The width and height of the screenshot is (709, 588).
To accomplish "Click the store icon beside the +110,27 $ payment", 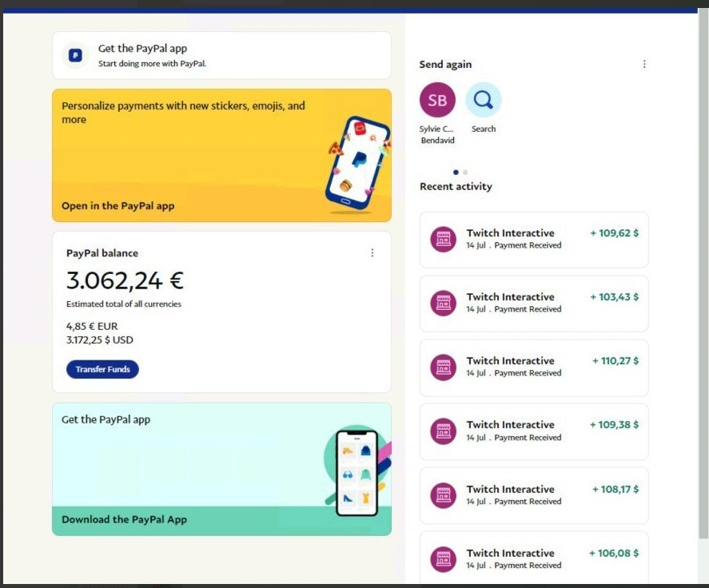I will [x=443, y=367].
